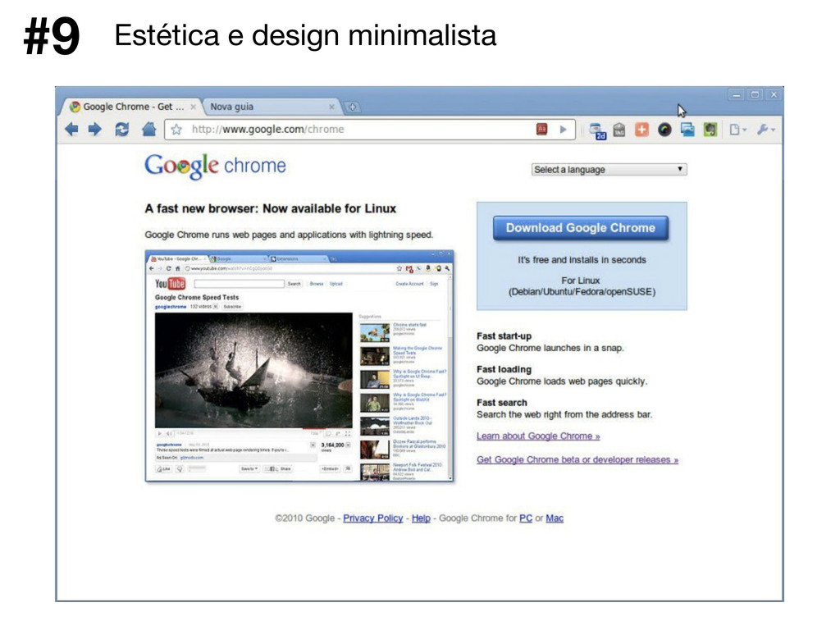Open the Select a language dropdown
This screenshot has width=840, height=630.
609,169
